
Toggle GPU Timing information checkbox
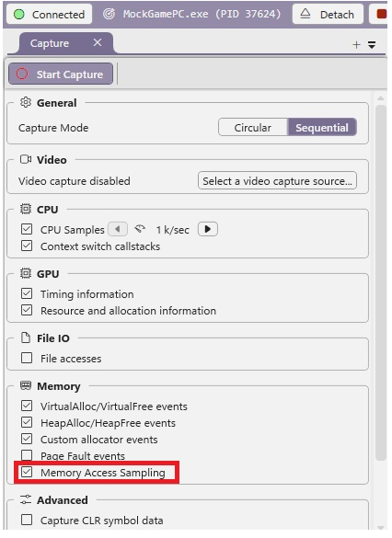[x=27, y=293]
